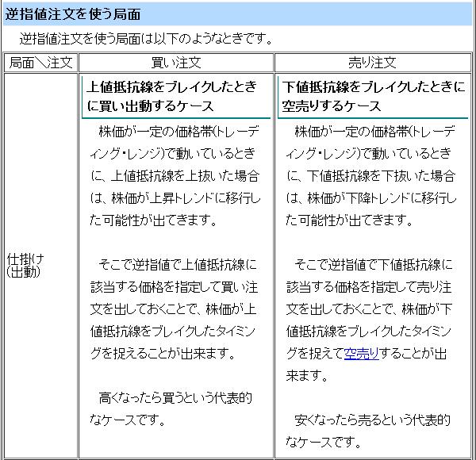The image size is (476, 460).
Task: Select buy-column paragraph starting そこで逆指値で上値抵抗線に
Action: point(175,309)
